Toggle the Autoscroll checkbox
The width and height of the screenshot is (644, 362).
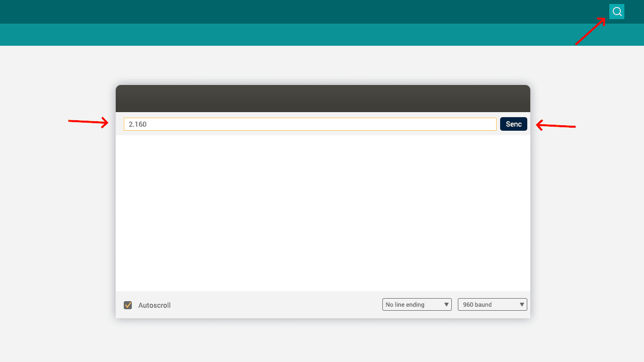click(128, 305)
